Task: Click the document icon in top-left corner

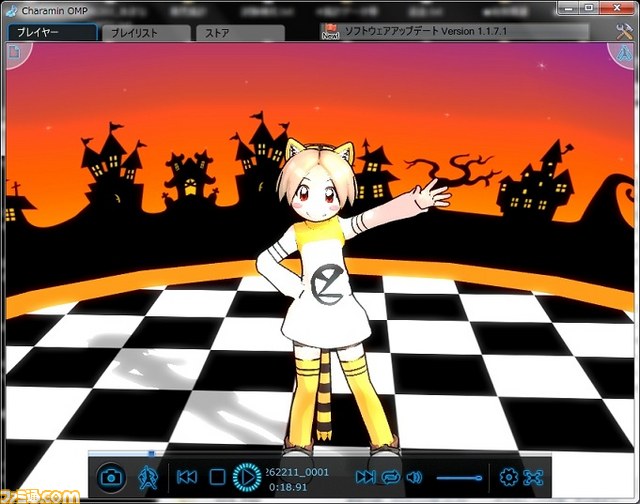Action: tap(15, 52)
